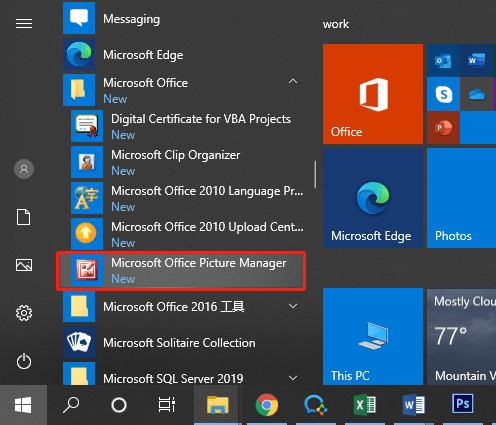Open the Microsoft Edge tile
The width and height of the screenshot is (496, 425).
373,198
